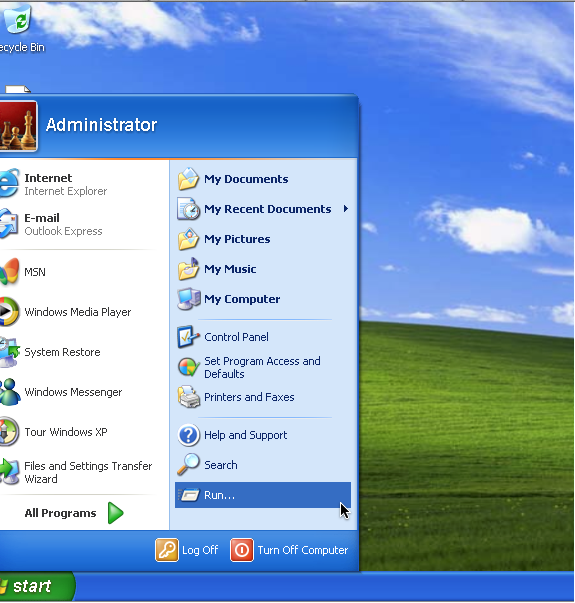This screenshot has height=603, width=575.
Task: Click the My Recent Documents clock icon
Action: pos(188,209)
